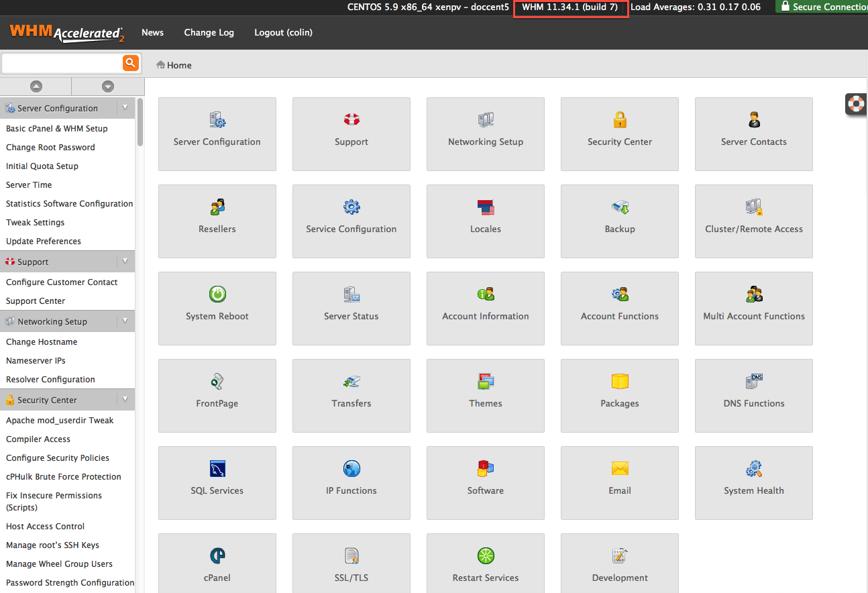
Task: Click the Home breadcrumb
Action: (x=174, y=65)
